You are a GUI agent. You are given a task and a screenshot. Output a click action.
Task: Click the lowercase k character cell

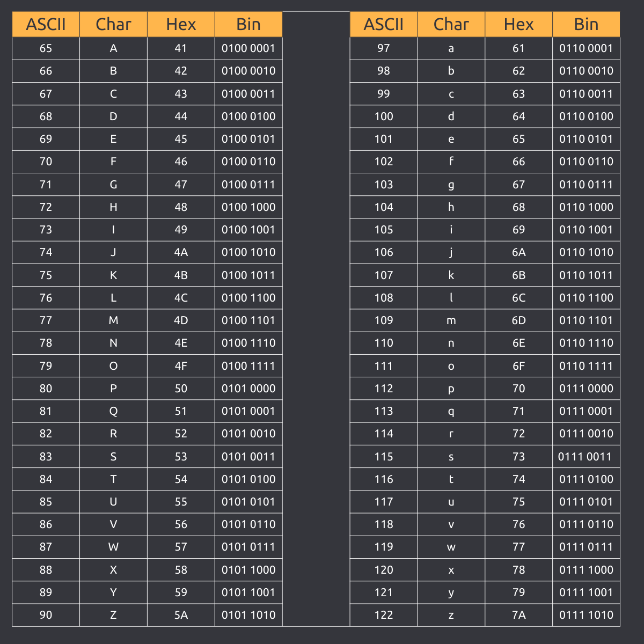[x=451, y=275]
